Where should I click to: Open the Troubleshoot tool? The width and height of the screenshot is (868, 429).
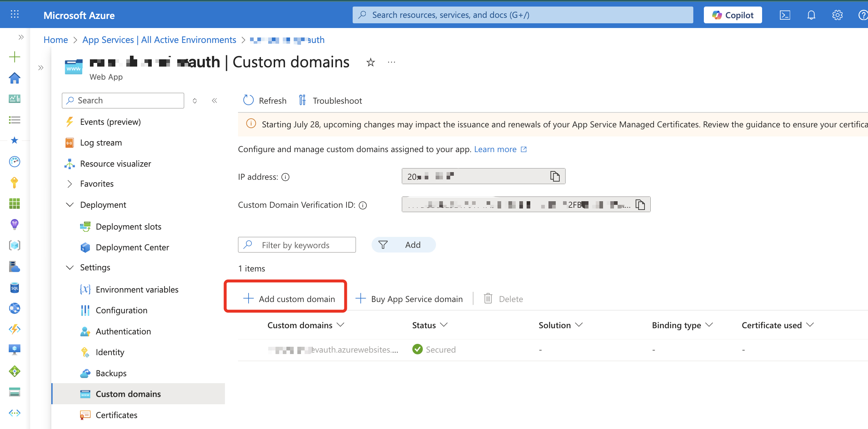[330, 100]
